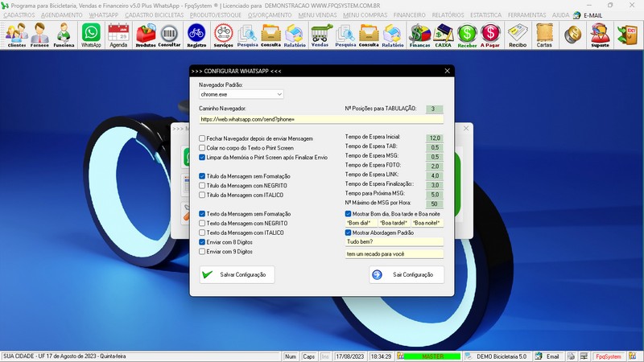644x362 pixels.
Task: Launch the Suporte toolbar icon
Action: coord(599,35)
